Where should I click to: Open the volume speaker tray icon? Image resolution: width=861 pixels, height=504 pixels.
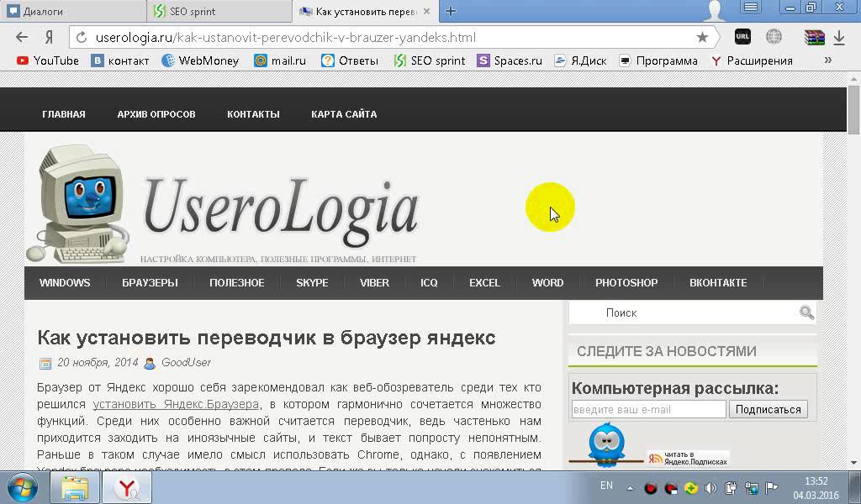pos(710,487)
